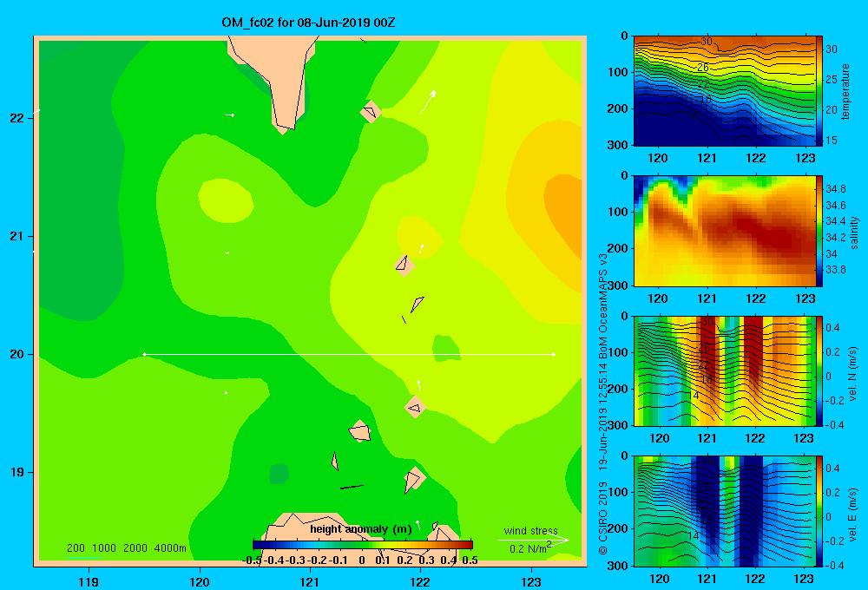Click the 25 tick on temperature color bar
The width and height of the screenshot is (868, 590).
tap(832, 80)
